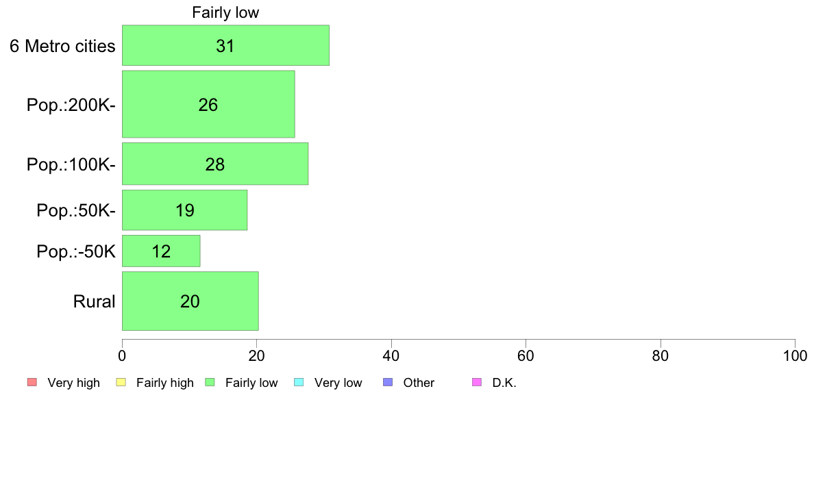Click the Other blue legend swatch

point(388,383)
